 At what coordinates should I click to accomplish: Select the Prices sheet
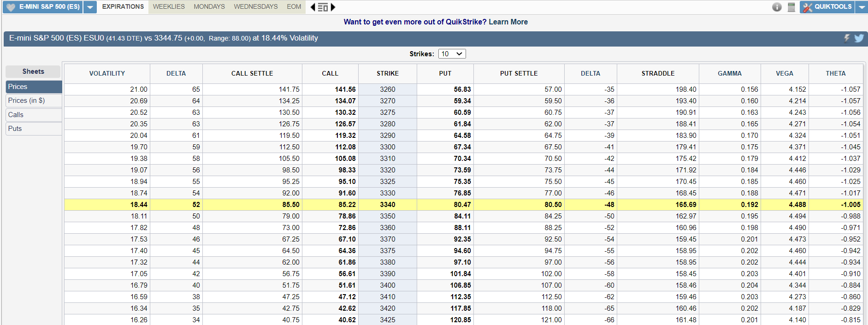34,87
